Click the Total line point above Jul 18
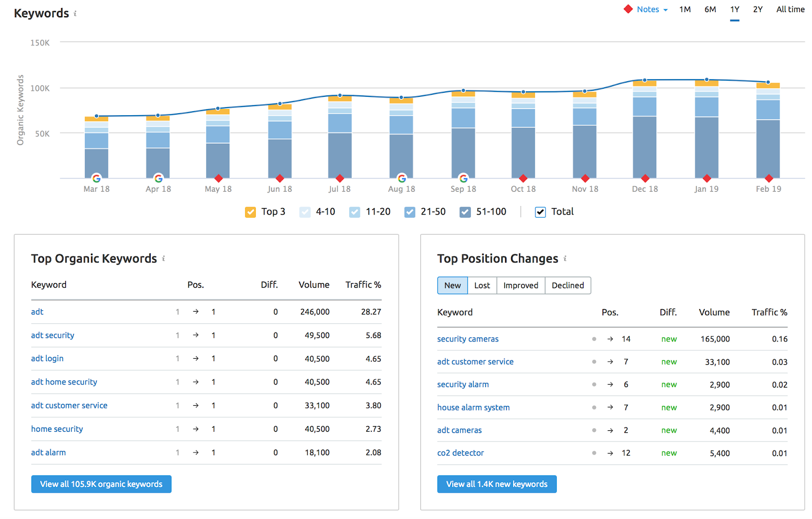812x519 pixels. pyautogui.click(x=340, y=95)
